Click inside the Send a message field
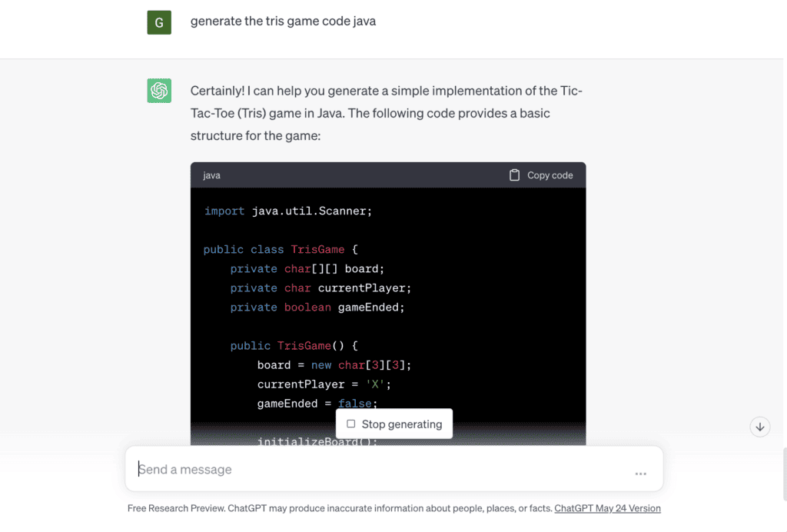This screenshot has width=787, height=532. tap(307, 469)
